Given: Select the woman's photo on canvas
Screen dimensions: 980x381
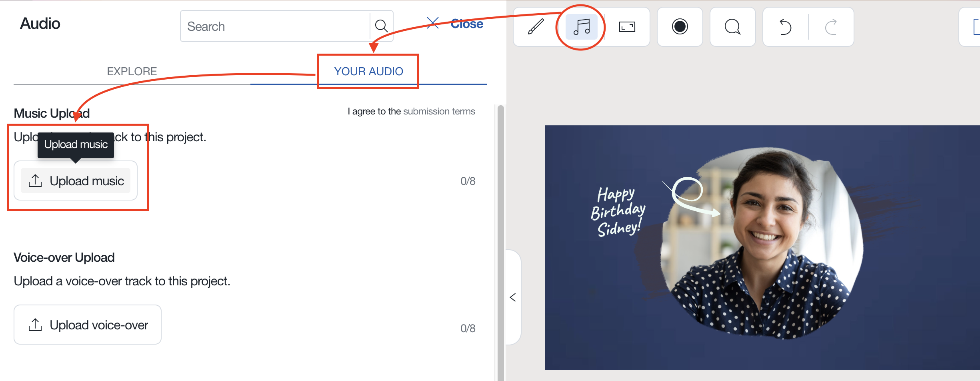Looking at the screenshot, I should point(764,248).
